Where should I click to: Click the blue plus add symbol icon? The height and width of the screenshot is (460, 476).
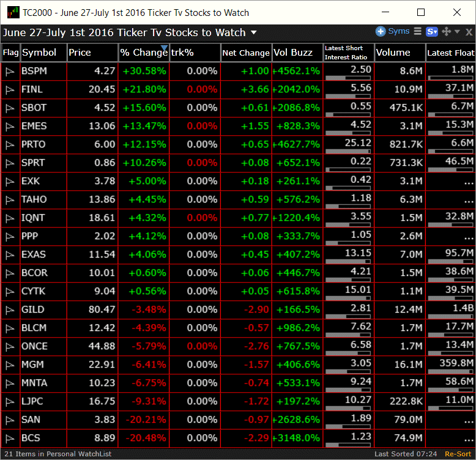(x=380, y=31)
